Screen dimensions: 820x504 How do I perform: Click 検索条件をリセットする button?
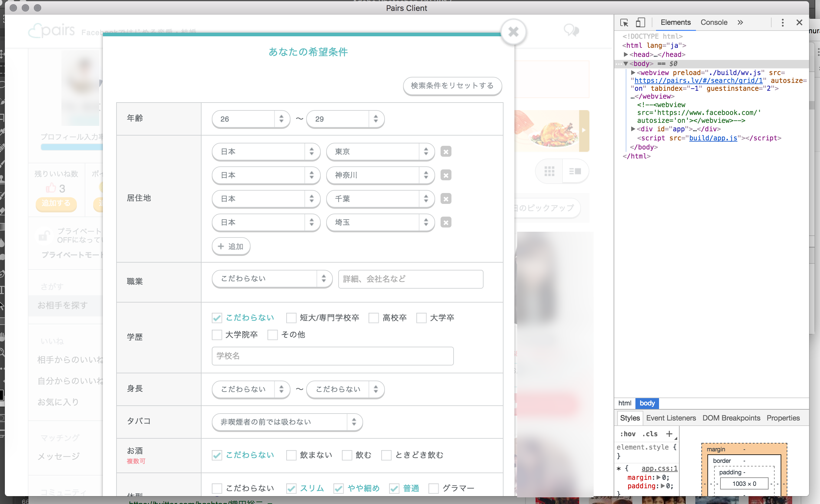click(452, 86)
